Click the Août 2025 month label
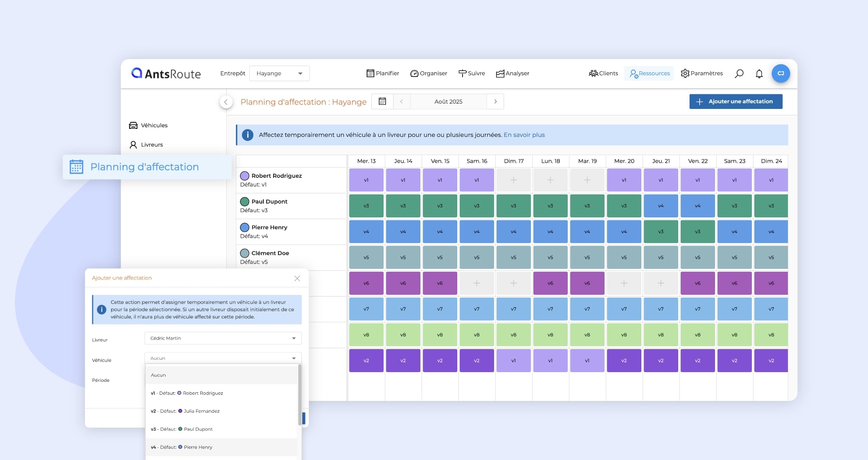The image size is (868, 460). (448, 101)
